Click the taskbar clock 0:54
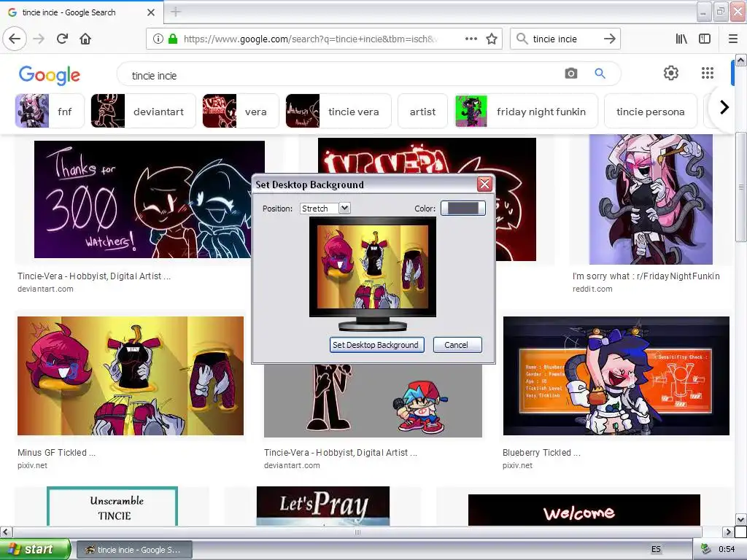 click(727, 549)
